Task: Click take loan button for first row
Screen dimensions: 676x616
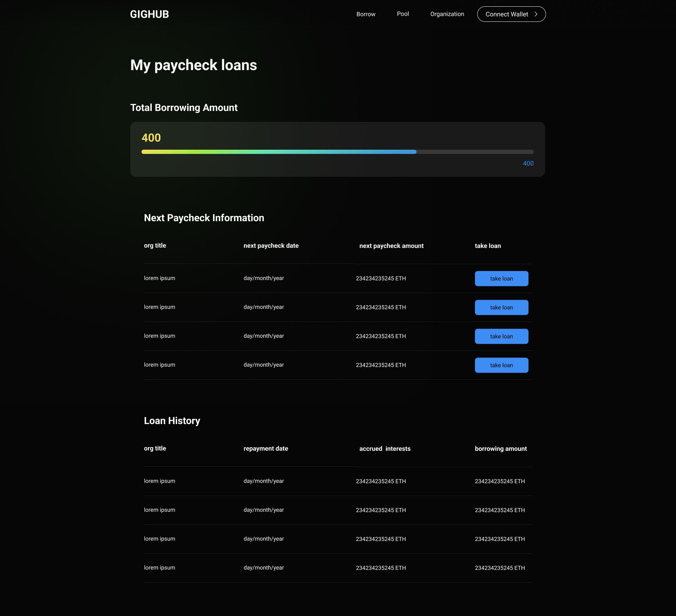Action: [501, 278]
